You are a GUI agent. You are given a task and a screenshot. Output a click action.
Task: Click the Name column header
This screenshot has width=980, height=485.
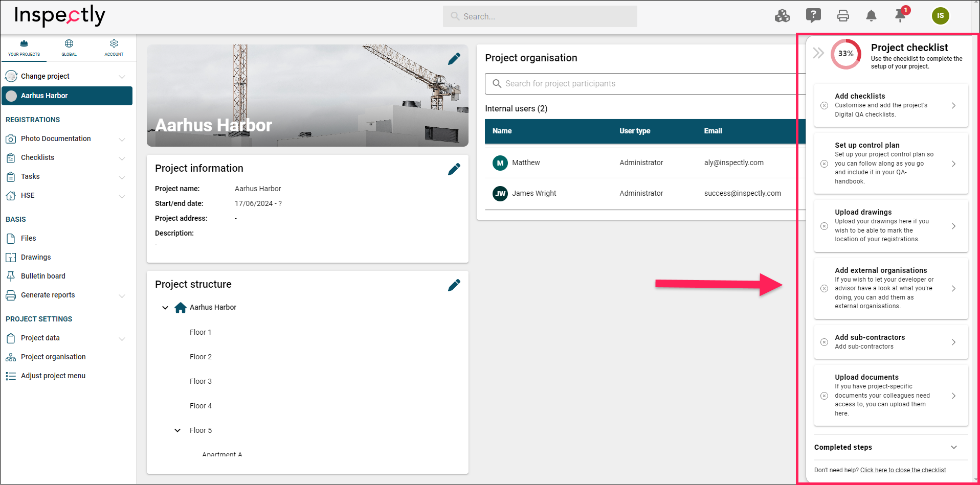(x=502, y=131)
